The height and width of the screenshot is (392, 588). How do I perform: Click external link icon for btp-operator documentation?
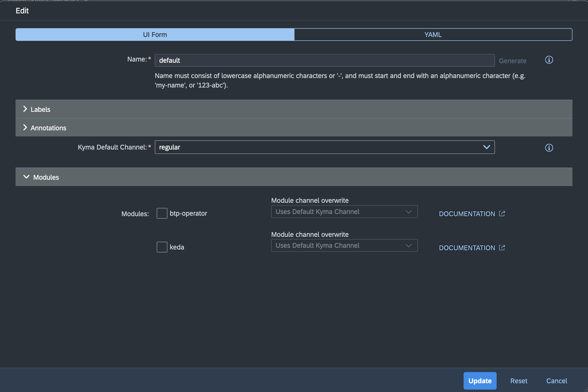502,214
